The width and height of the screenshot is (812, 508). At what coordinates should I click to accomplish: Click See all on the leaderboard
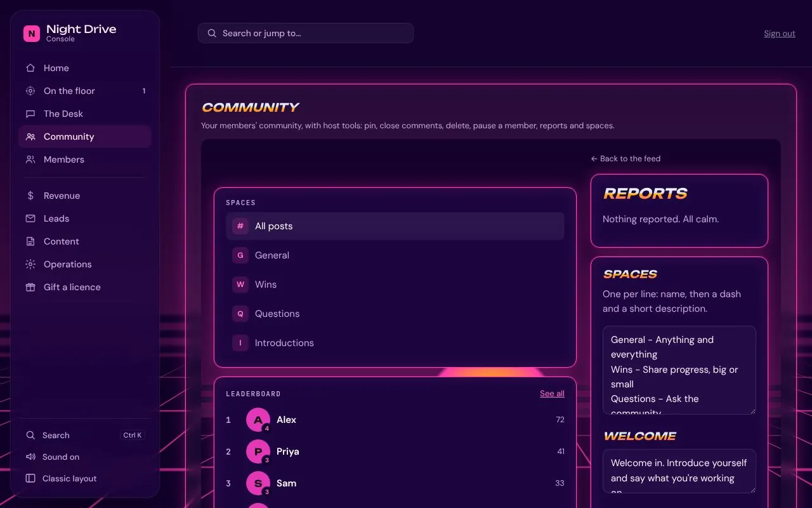pos(552,394)
